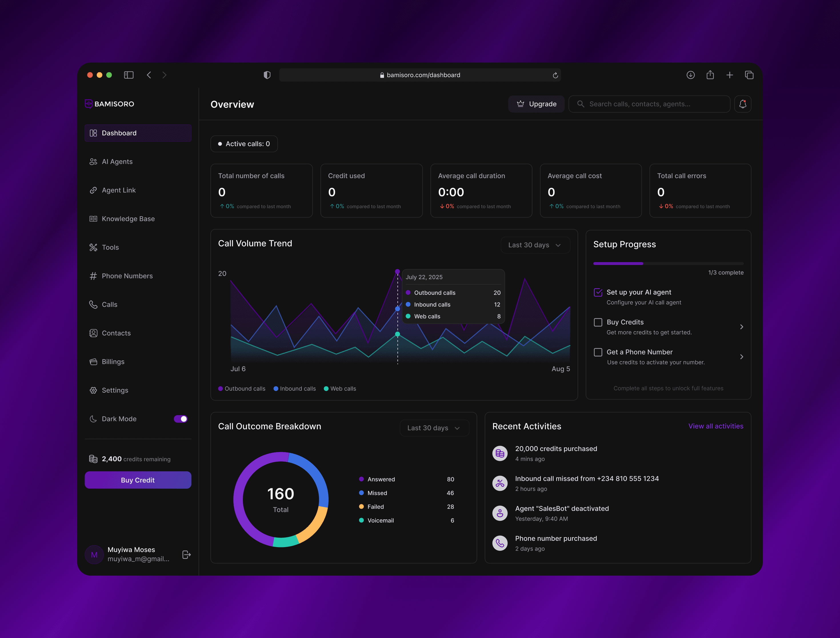Check the Buy Credits setup checkbox
Screen dimensions: 840x638
[x=598, y=322]
